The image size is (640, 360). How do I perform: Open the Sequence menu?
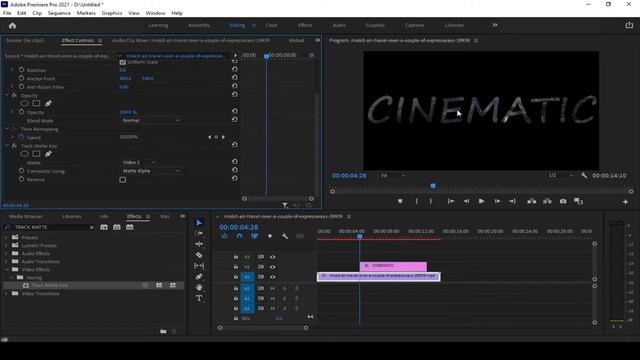click(x=59, y=13)
